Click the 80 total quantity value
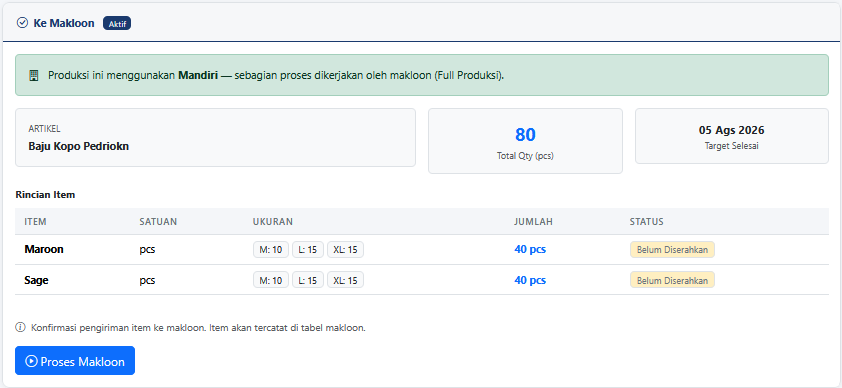The width and height of the screenshot is (842, 388). click(525, 135)
